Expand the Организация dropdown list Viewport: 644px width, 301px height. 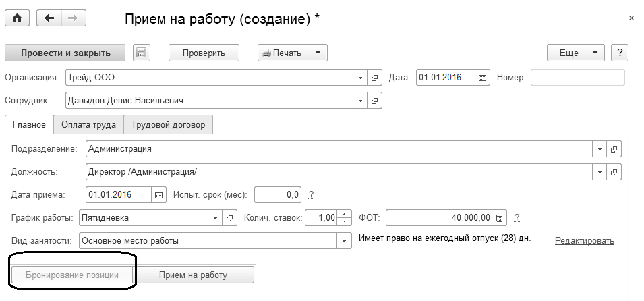click(360, 78)
